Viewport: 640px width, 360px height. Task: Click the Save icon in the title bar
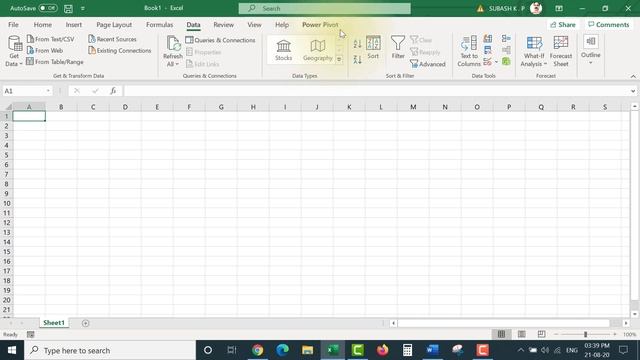(x=68, y=8)
